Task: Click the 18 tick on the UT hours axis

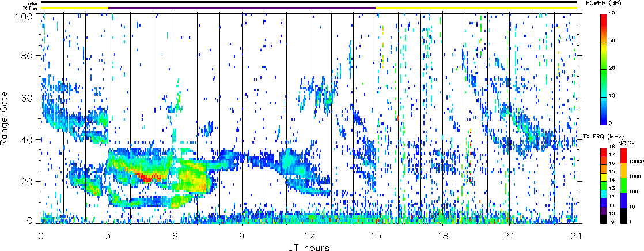Action: [x=443, y=236]
